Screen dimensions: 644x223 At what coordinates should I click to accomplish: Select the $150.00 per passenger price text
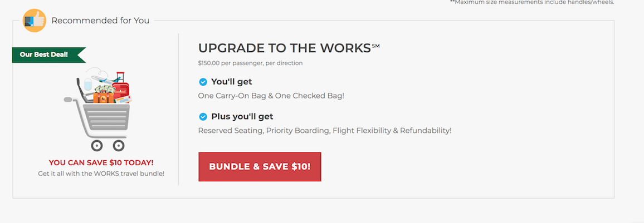click(250, 63)
